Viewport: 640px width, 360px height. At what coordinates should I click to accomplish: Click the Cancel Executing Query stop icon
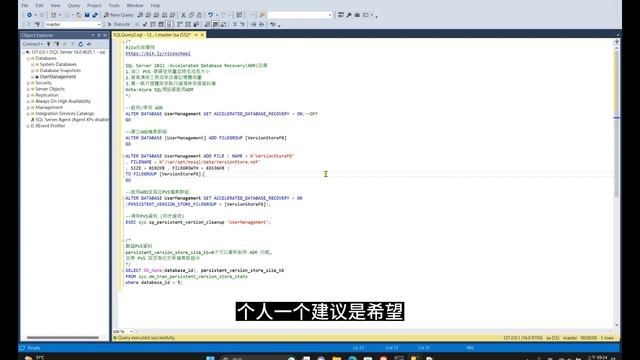click(137, 24)
